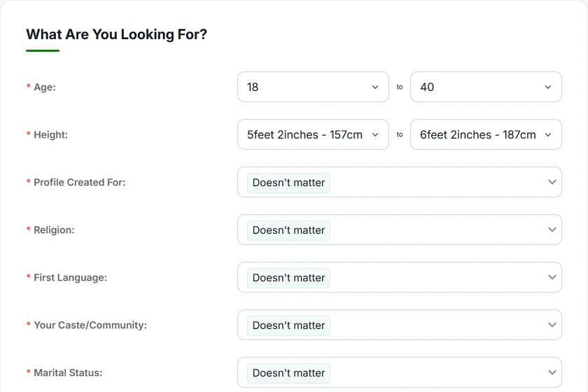
Task: Click the chevron arrow in Marital Status field
Action: (552, 372)
